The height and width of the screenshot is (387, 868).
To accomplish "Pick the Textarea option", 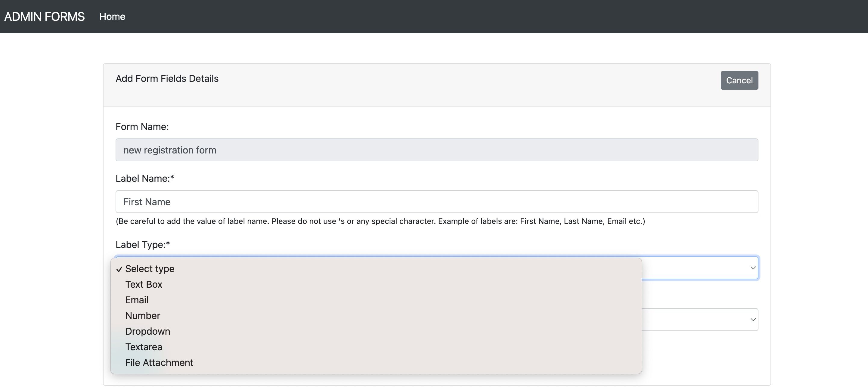I will (144, 347).
